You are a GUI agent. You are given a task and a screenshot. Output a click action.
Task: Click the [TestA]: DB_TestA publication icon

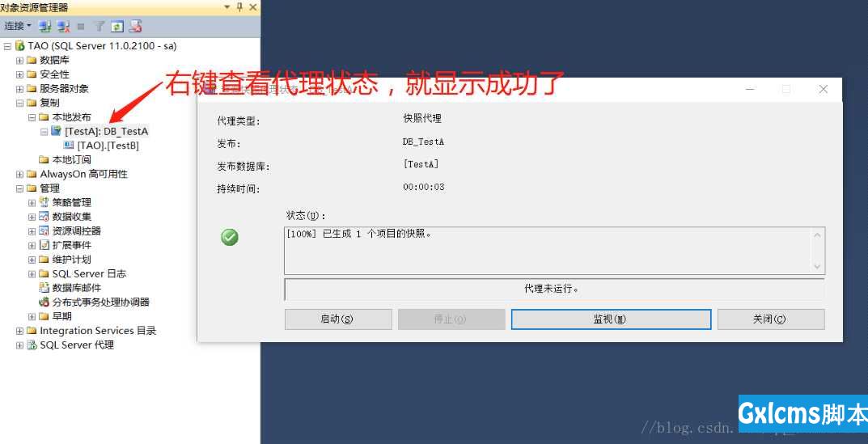tap(57, 131)
